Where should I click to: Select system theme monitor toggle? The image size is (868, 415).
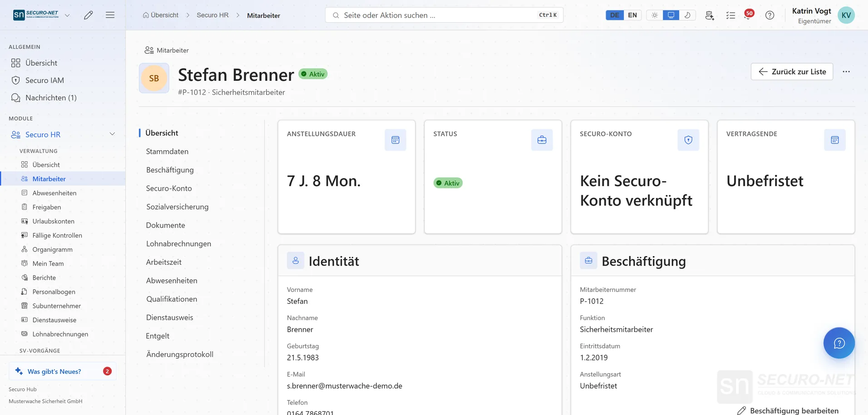[671, 15]
